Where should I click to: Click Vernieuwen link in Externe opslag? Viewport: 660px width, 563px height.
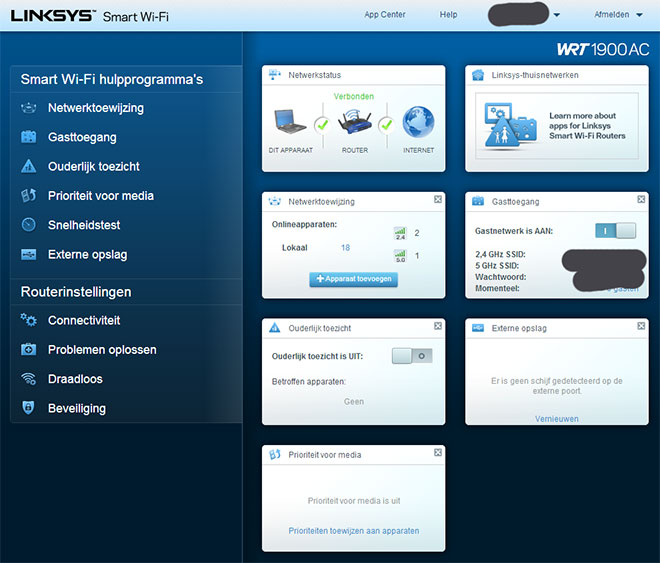(x=556, y=419)
